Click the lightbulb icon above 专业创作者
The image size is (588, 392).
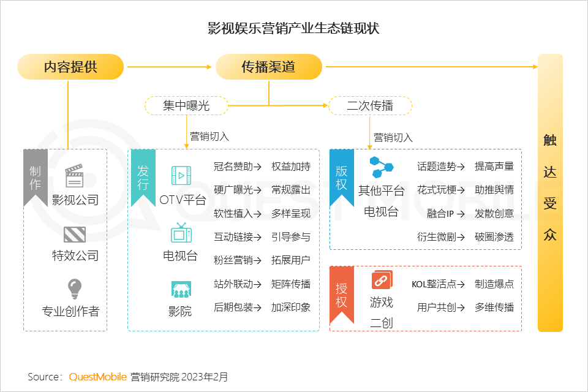(74, 288)
